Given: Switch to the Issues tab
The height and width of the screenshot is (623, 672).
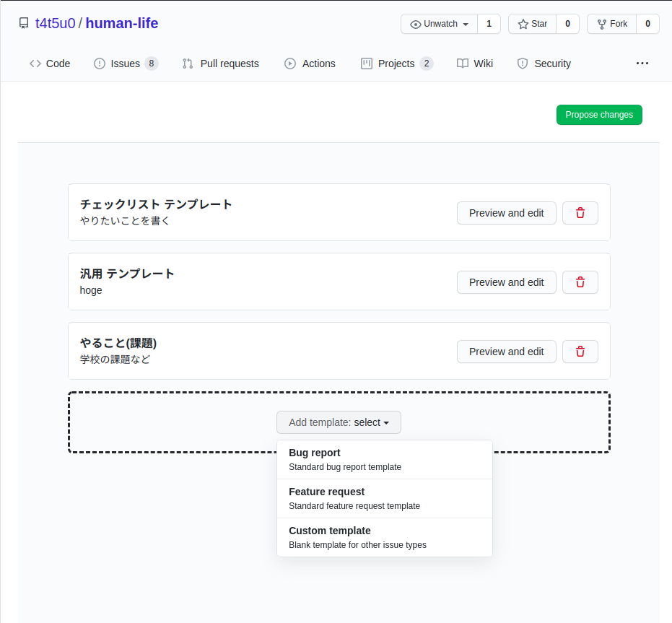Looking at the screenshot, I should coord(126,64).
